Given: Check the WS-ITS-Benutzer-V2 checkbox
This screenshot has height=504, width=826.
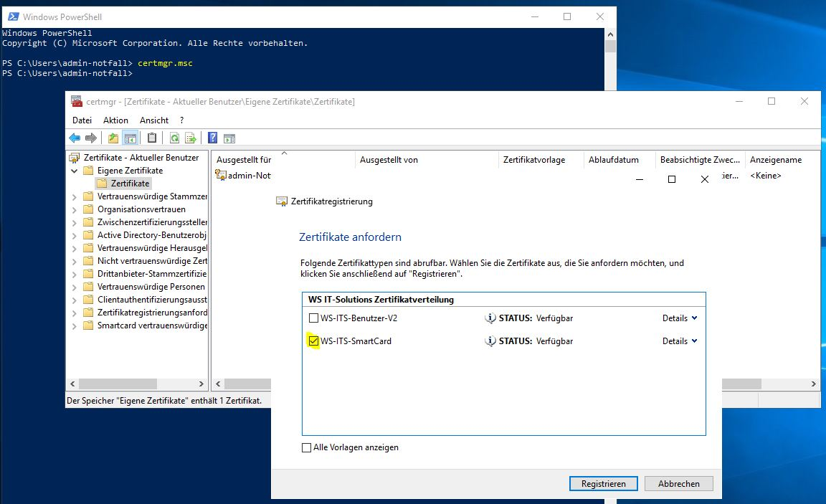Looking at the screenshot, I should tap(313, 318).
